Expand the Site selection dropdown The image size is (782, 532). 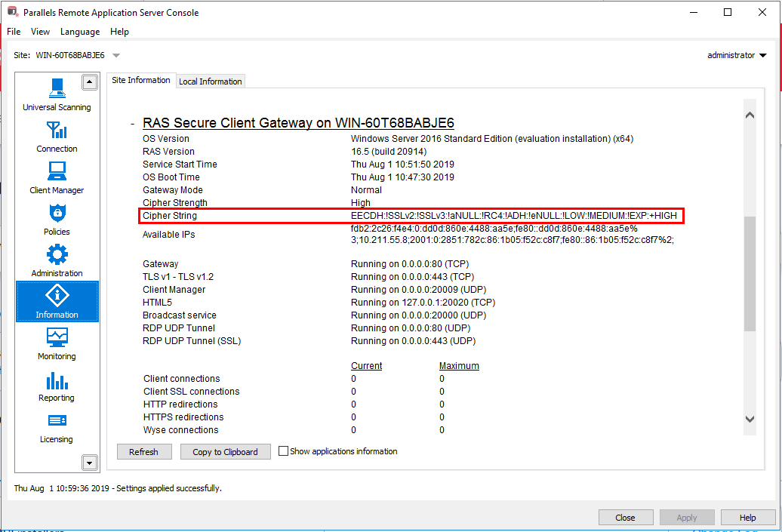click(116, 55)
